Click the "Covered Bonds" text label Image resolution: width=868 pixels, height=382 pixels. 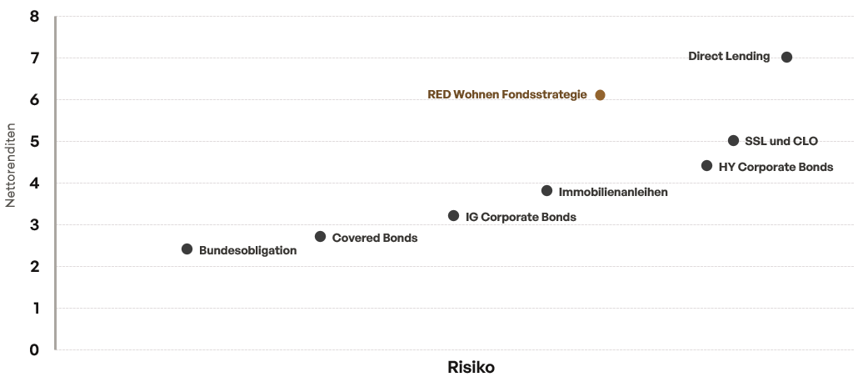coord(375,238)
